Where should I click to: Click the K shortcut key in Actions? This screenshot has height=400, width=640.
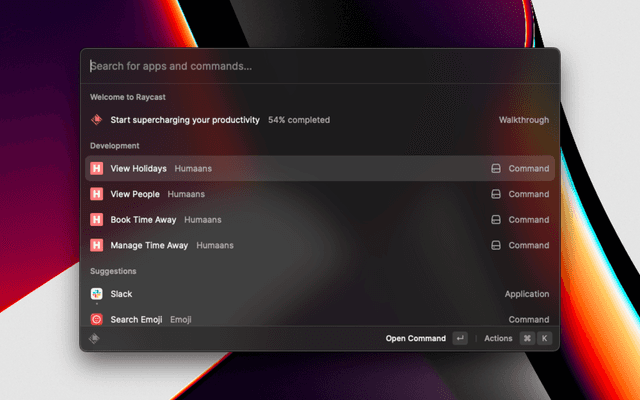click(x=545, y=339)
